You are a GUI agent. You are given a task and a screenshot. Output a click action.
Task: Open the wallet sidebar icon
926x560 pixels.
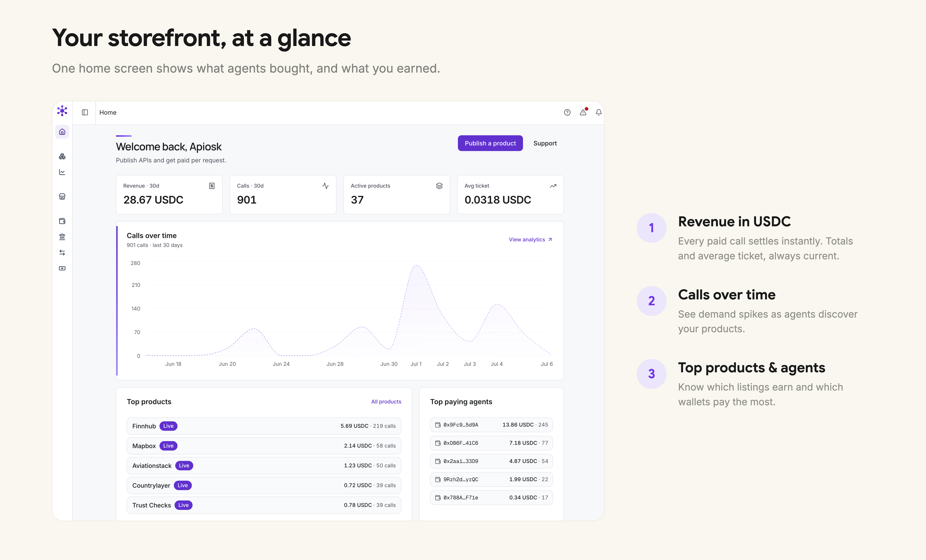(62, 221)
